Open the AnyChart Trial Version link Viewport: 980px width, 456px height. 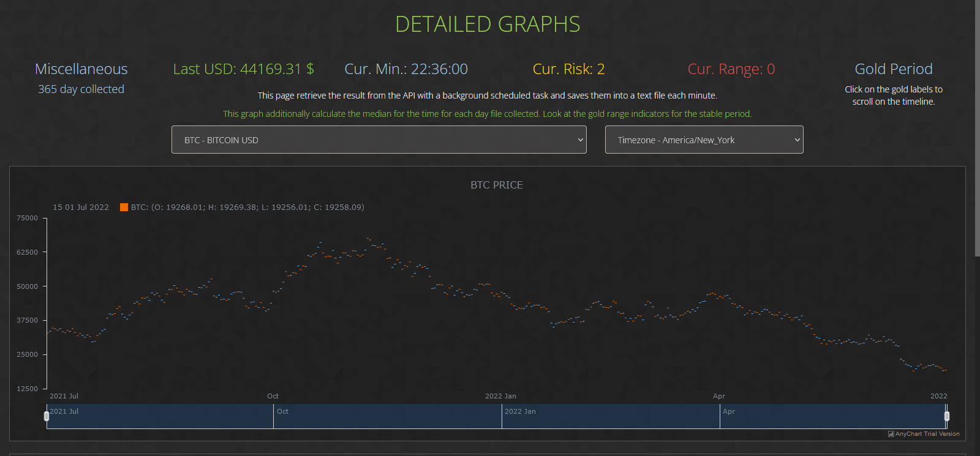click(927, 434)
